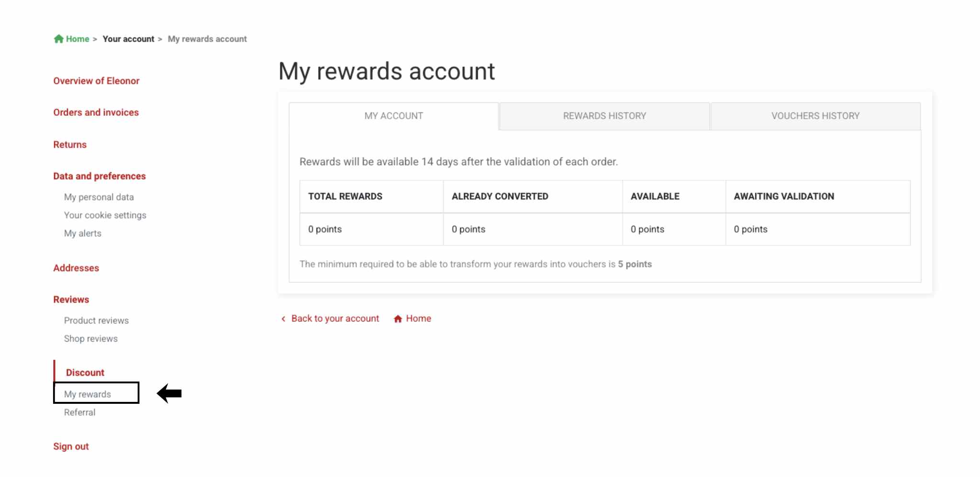Click the red home icon below the table
The width and height of the screenshot is (980, 477).
point(398,319)
